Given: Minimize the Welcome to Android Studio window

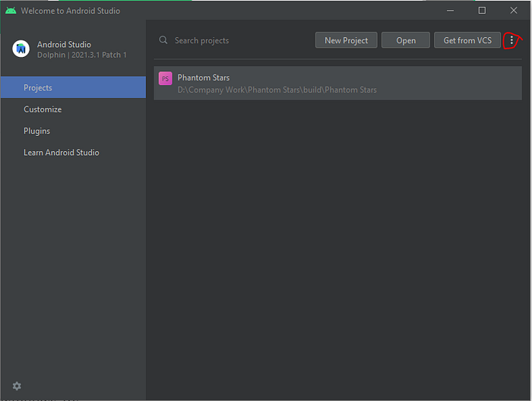Looking at the screenshot, I should pyautogui.click(x=450, y=11).
